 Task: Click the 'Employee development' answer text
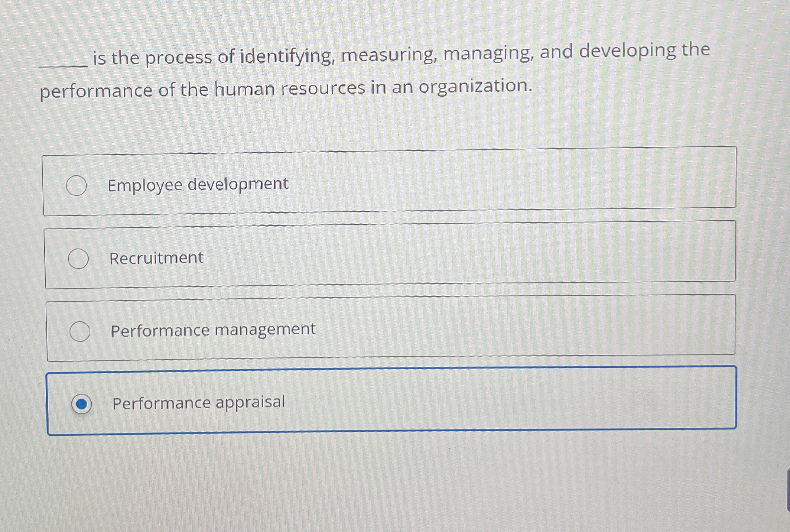pyautogui.click(x=198, y=184)
